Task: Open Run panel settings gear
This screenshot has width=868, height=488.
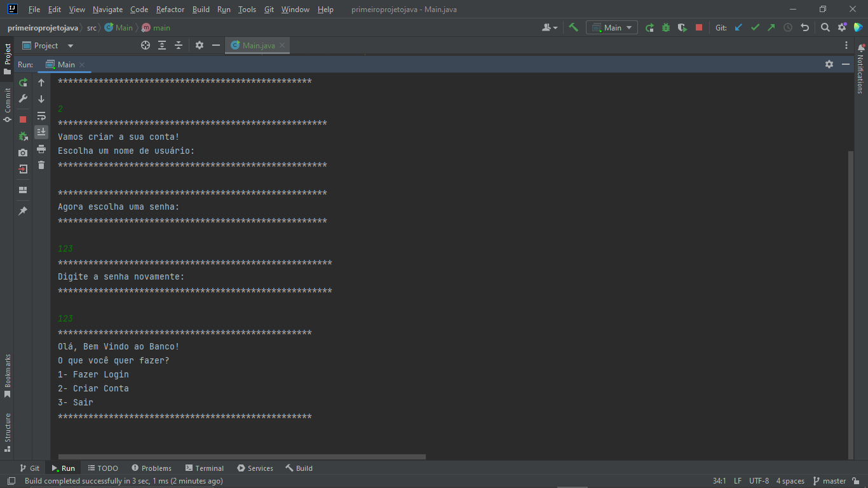Action: (829, 64)
